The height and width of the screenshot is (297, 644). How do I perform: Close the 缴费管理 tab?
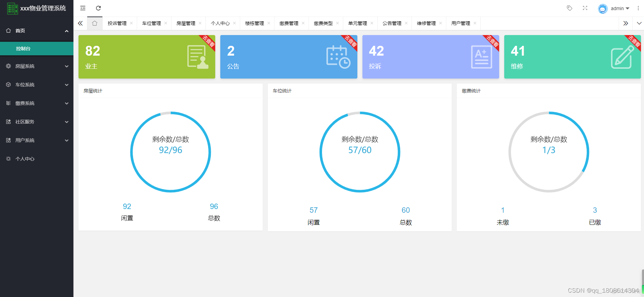tap(303, 23)
